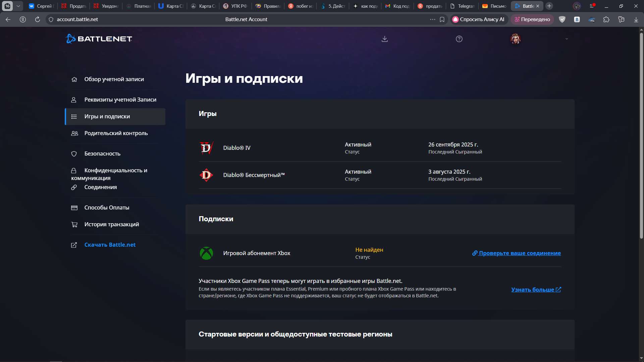
Task: Select the Безопасность sidebar item
Action: tap(102, 154)
